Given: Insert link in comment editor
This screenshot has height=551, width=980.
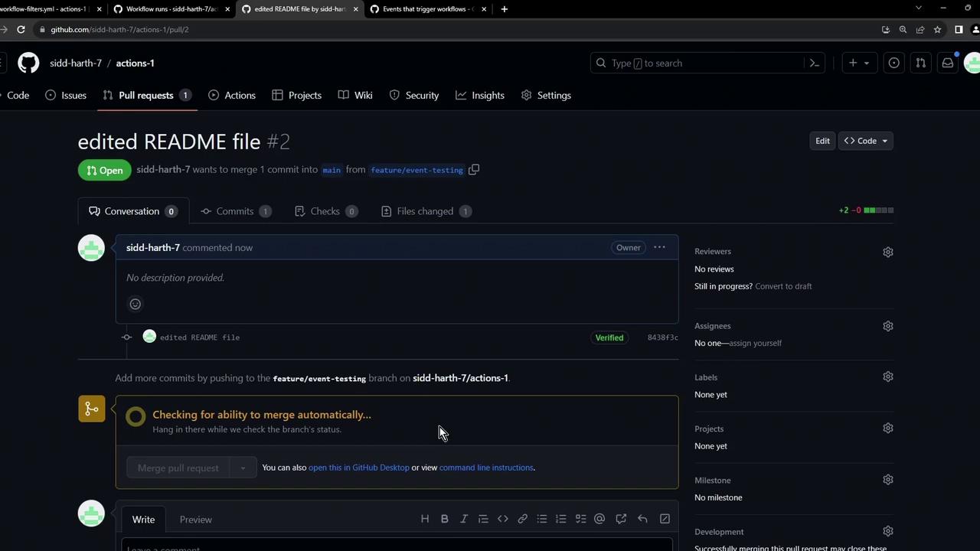Looking at the screenshot, I should (522, 519).
